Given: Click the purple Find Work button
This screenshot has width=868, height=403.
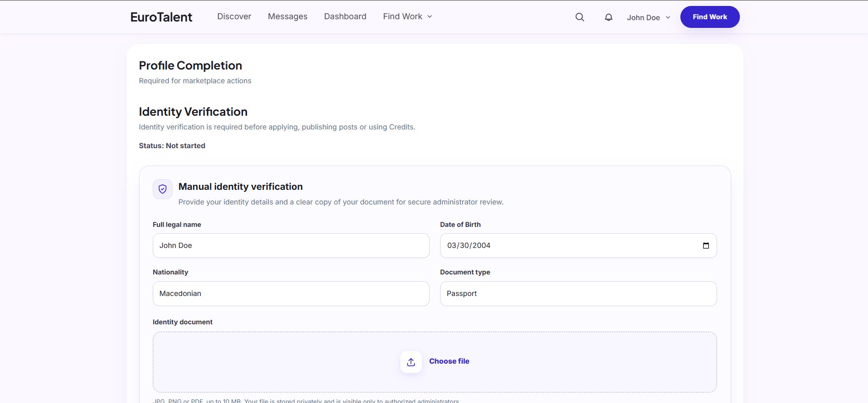Looking at the screenshot, I should (710, 17).
